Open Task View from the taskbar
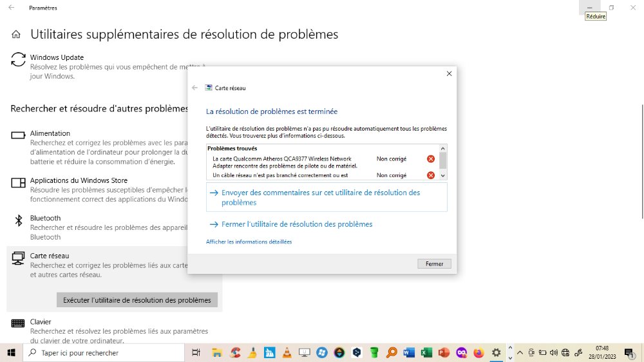This screenshot has height=362, width=644. 196,352
